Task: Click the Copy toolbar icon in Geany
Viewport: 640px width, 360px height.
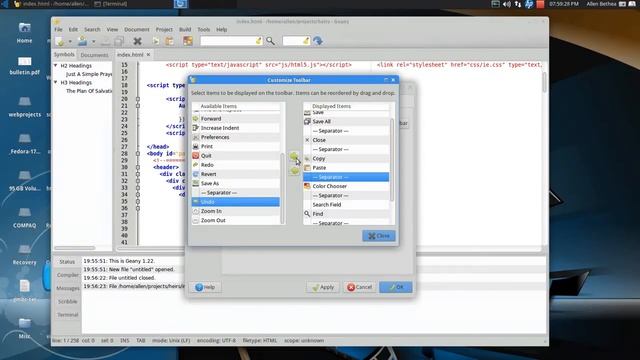Action: coord(156,41)
